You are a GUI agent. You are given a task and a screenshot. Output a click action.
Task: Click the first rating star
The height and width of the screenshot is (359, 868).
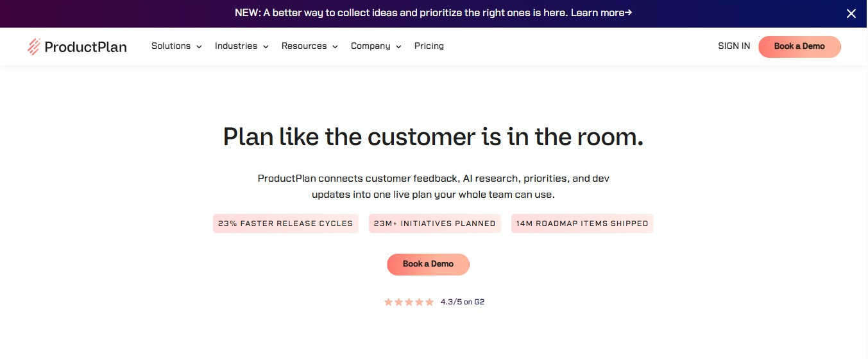388,302
